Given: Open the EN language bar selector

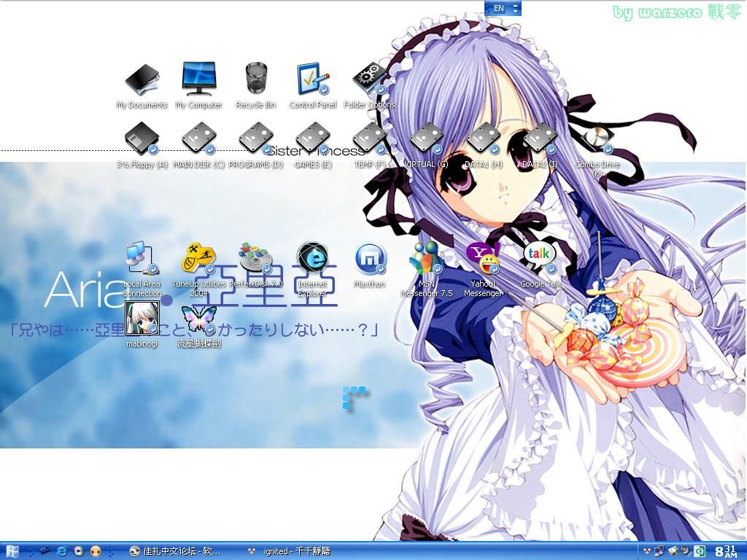Looking at the screenshot, I should point(498,8).
